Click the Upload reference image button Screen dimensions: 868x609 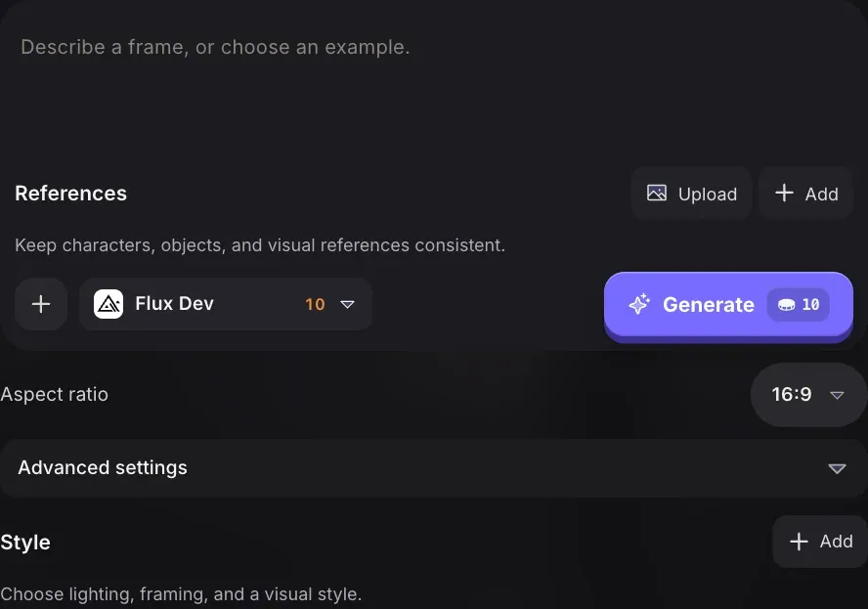691,194
